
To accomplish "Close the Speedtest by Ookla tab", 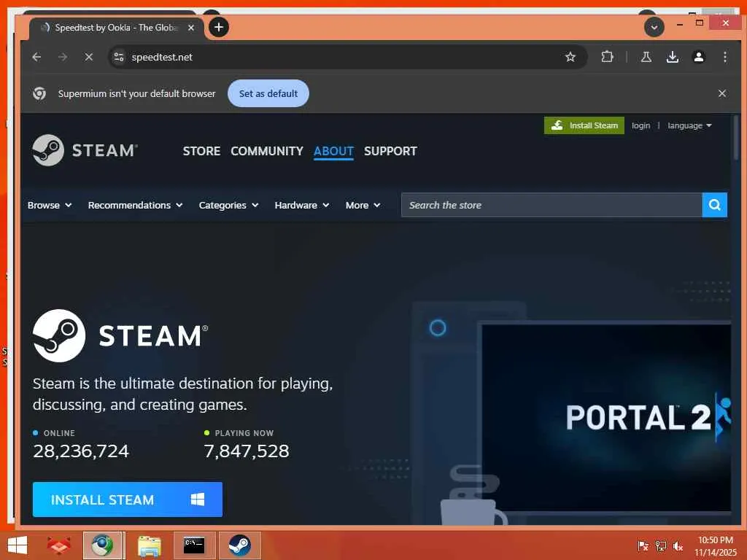I will coord(191,28).
